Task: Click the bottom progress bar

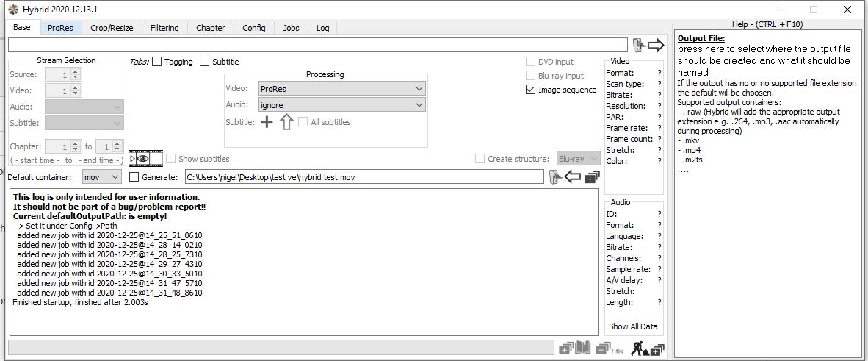Action: tap(281, 347)
